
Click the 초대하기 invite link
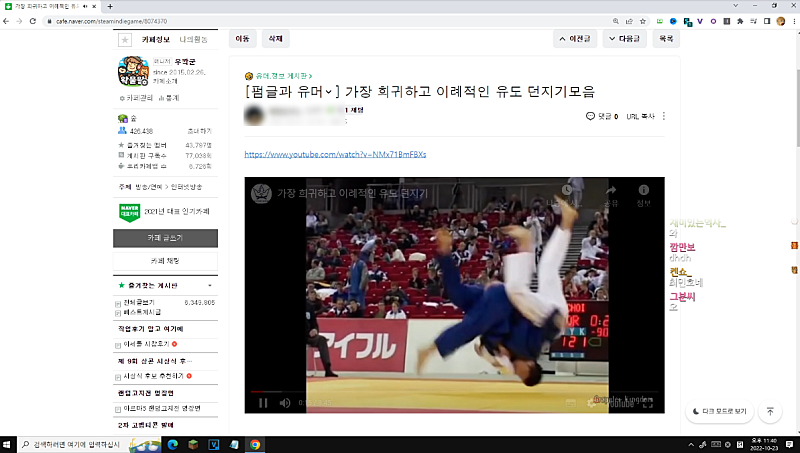(199, 131)
